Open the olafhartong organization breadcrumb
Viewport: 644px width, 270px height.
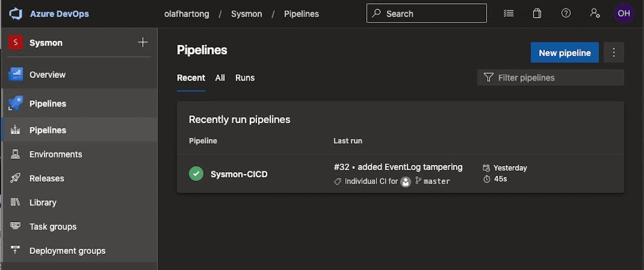pos(186,14)
